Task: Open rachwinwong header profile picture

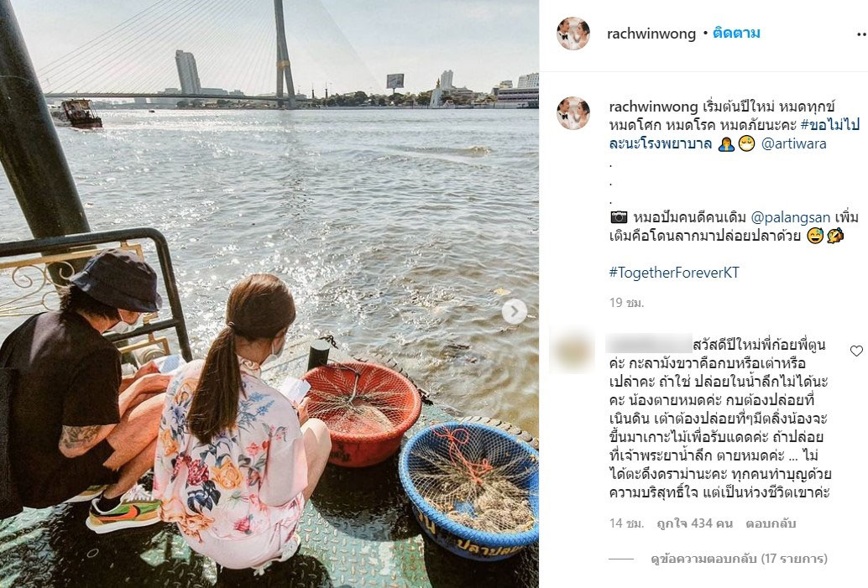Action: (x=573, y=34)
